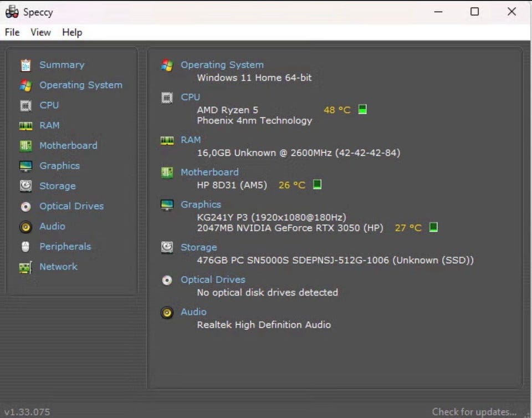Select Optical Drives in the sidebar
Screen dimensions: 532x418
point(71,206)
